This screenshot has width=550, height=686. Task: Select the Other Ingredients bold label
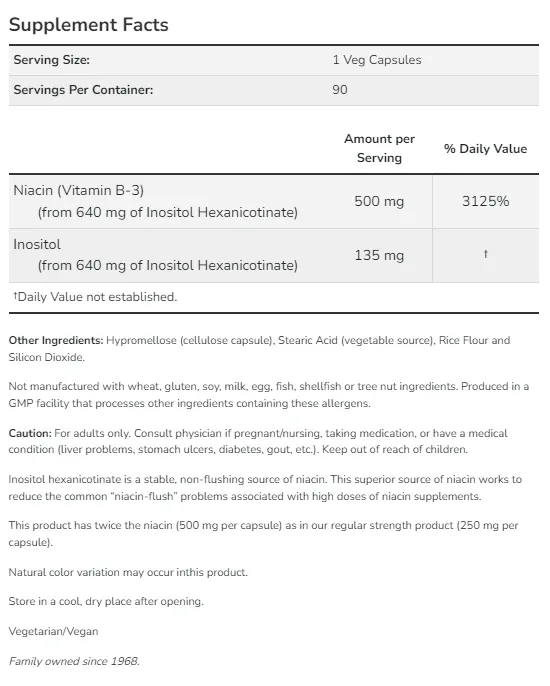coord(56,340)
